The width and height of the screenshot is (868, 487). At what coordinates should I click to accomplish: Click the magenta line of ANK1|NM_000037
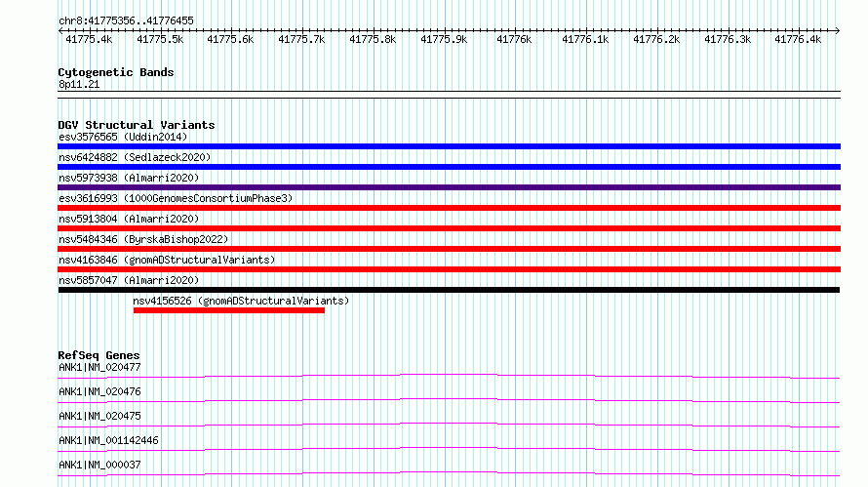coord(449,473)
